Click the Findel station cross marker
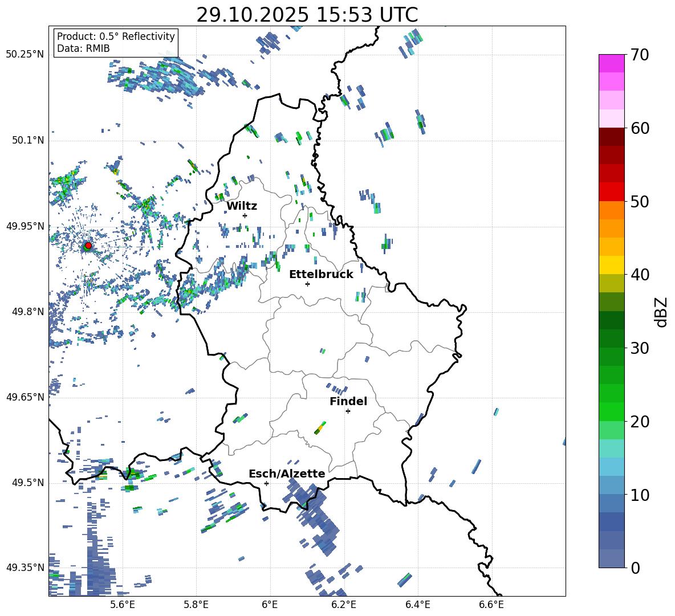The height and width of the screenshot is (616, 675). click(x=348, y=411)
